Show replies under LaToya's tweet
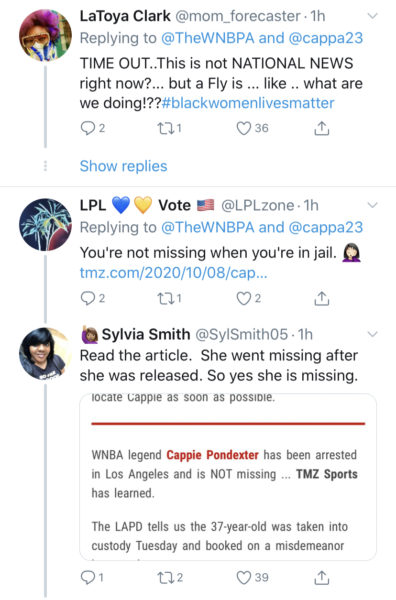396x600 pixels. pos(123,166)
